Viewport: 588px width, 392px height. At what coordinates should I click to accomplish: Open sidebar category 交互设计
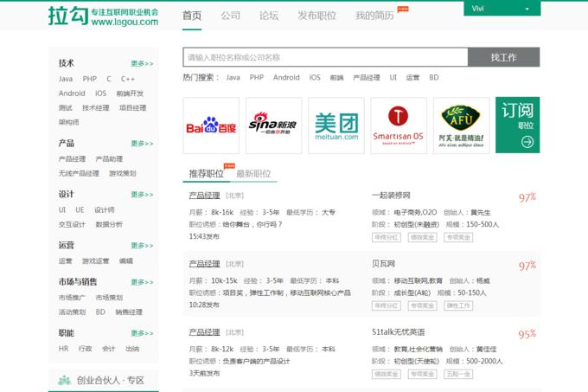click(72, 224)
